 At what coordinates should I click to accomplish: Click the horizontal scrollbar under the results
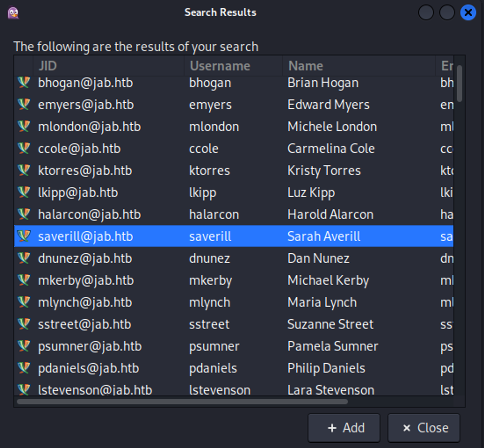pos(182,402)
